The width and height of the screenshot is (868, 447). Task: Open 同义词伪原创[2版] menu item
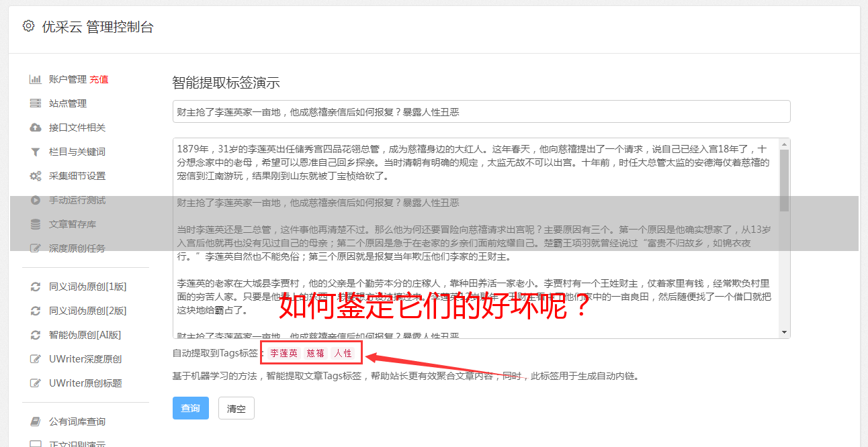87,311
